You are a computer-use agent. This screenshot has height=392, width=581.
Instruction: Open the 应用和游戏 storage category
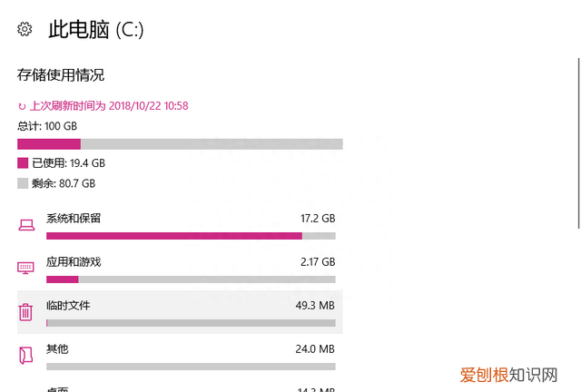pos(74,262)
